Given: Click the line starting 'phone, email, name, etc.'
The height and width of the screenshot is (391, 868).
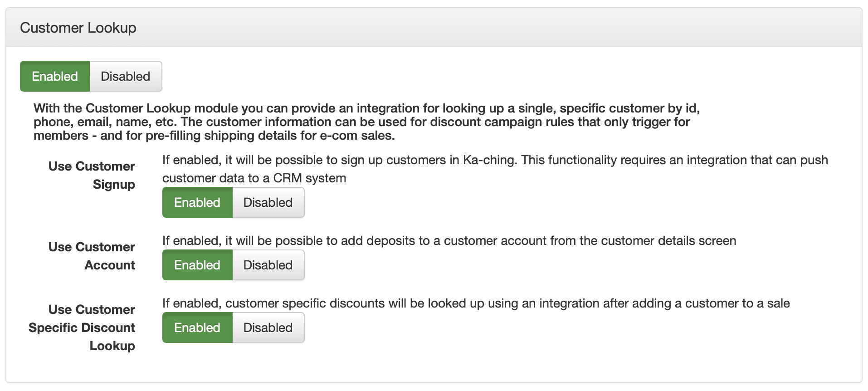Looking at the screenshot, I should point(361,122).
